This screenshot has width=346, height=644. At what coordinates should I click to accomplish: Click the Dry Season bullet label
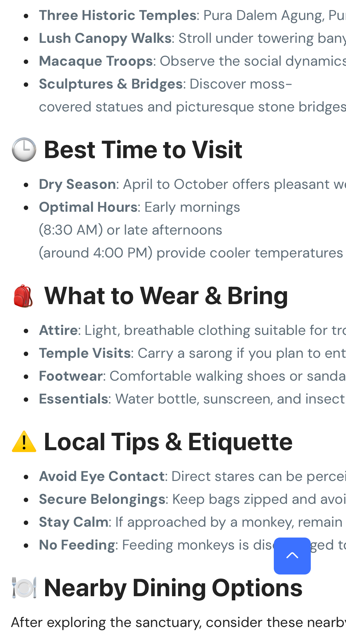point(77,184)
